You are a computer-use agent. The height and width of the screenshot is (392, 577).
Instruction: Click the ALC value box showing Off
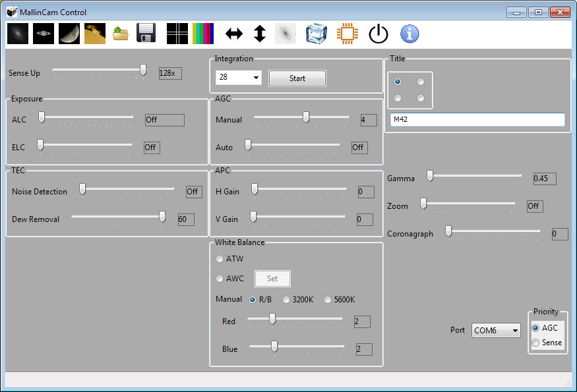point(164,120)
